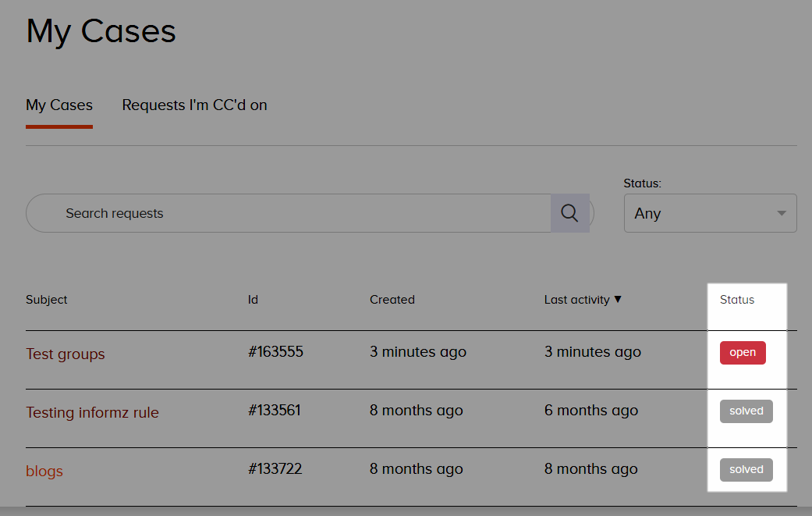
Task: Click the Status: label above the dropdown
Action: tap(642, 183)
